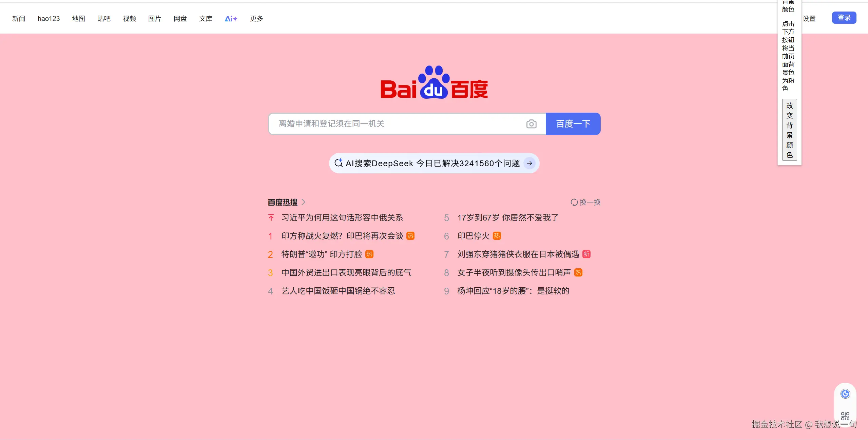This screenshot has height=440, width=868.
Task: Open the 设置 settings menu
Action: pos(809,19)
